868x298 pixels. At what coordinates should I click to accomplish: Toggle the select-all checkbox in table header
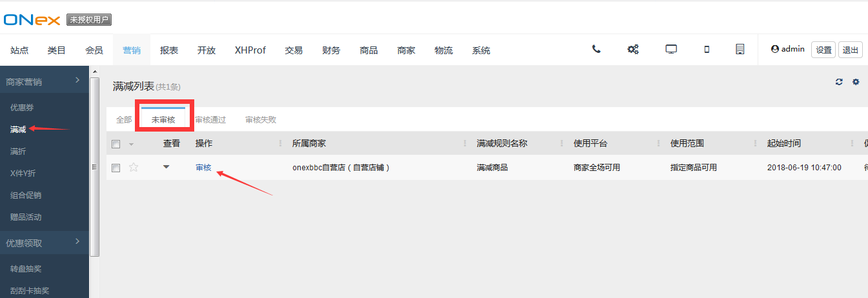tap(116, 144)
